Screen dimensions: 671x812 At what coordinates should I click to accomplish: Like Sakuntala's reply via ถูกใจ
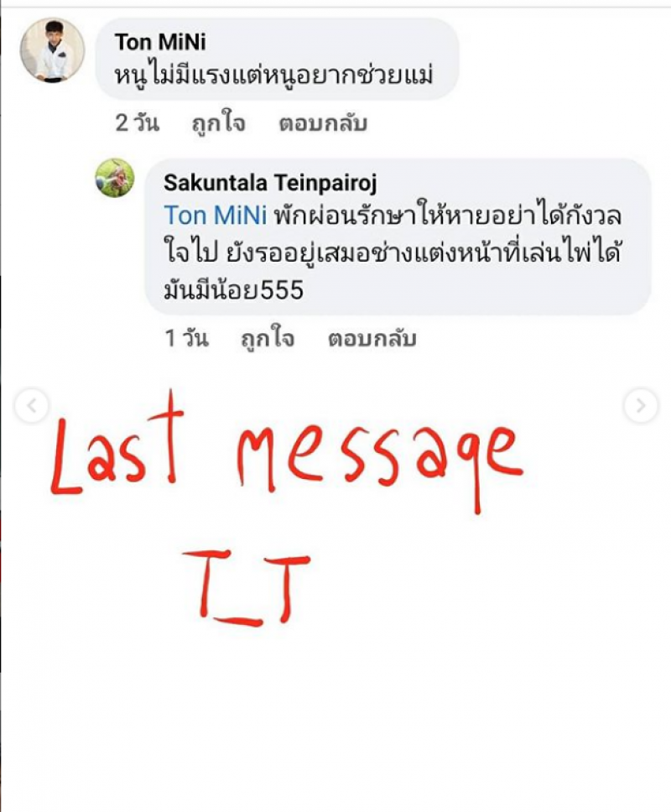pyautogui.click(x=268, y=339)
